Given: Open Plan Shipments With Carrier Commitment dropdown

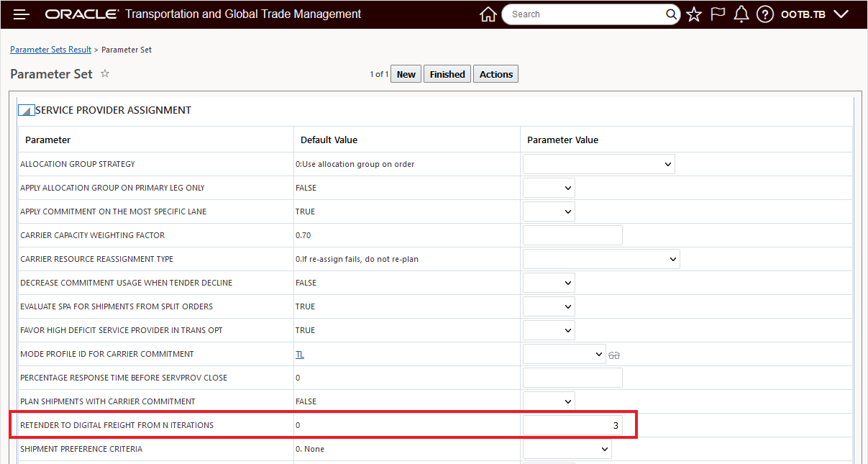Looking at the screenshot, I should pyautogui.click(x=549, y=401).
